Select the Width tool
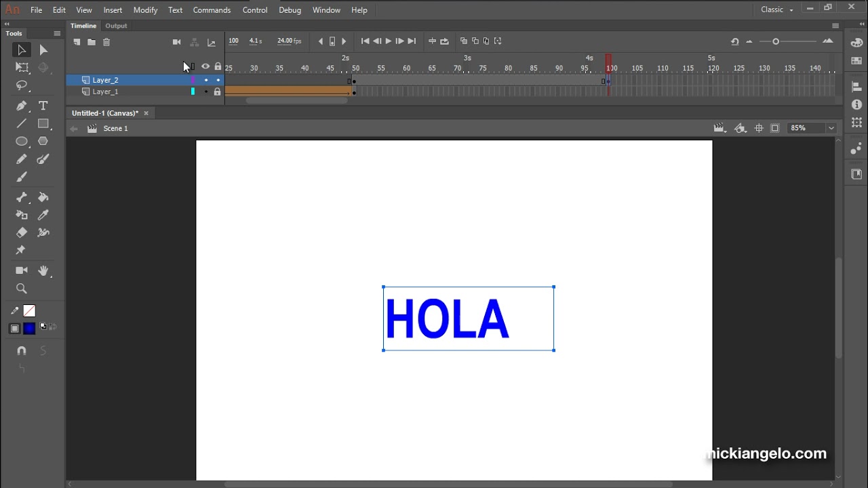868x488 pixels. (x=43, y=232)
